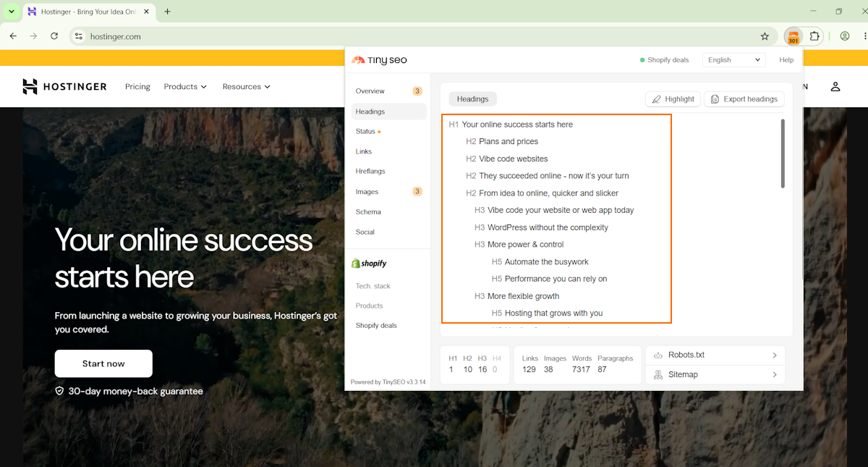Click Export headings button
Image resolution: width=868 pixels, height=467 pixels.
pos(744,99)
